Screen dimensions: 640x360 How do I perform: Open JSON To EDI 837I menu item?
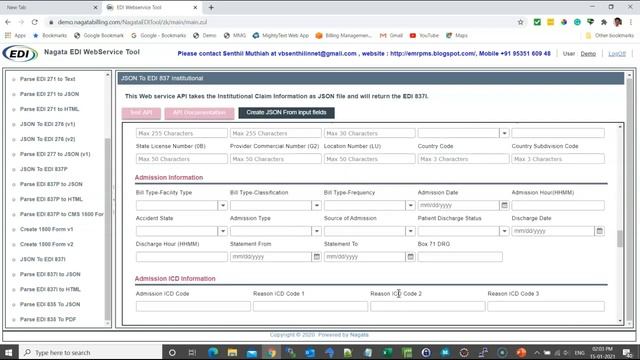coord(42,259)
